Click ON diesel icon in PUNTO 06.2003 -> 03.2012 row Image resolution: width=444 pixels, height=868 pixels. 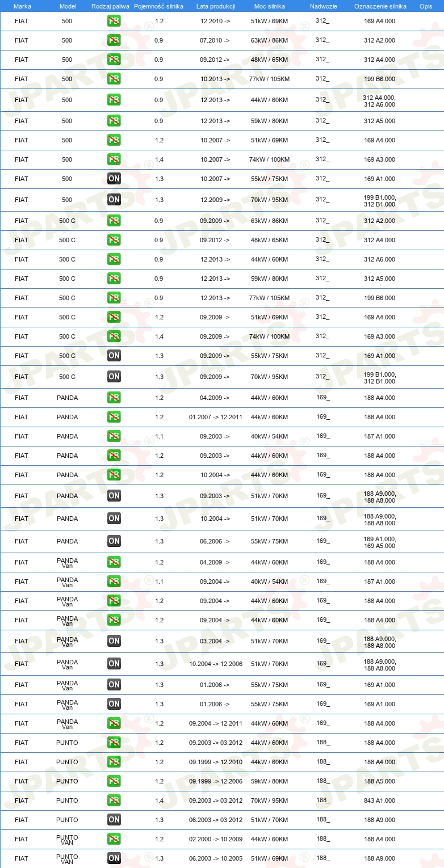coord(114,820)
